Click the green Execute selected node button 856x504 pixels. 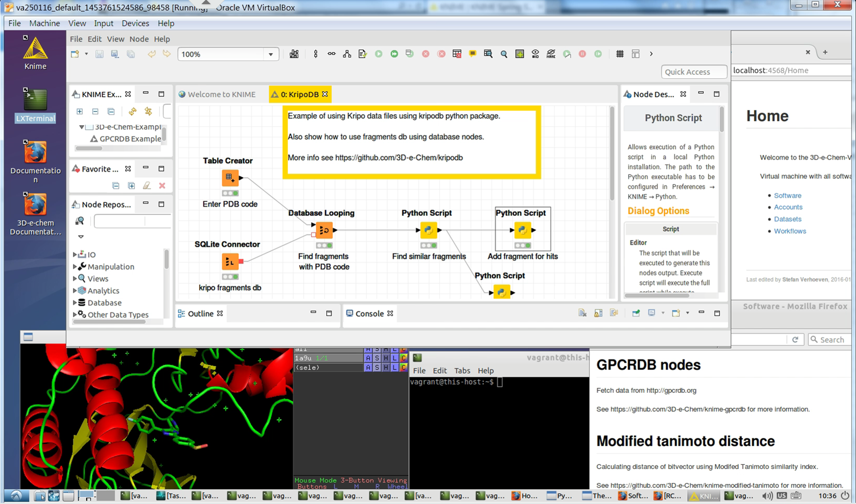[x=378, y=54]
